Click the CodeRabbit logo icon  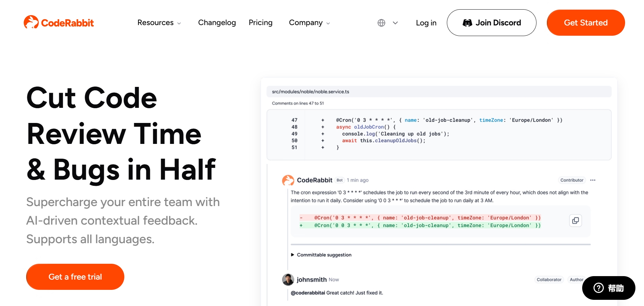coord(31,22)
